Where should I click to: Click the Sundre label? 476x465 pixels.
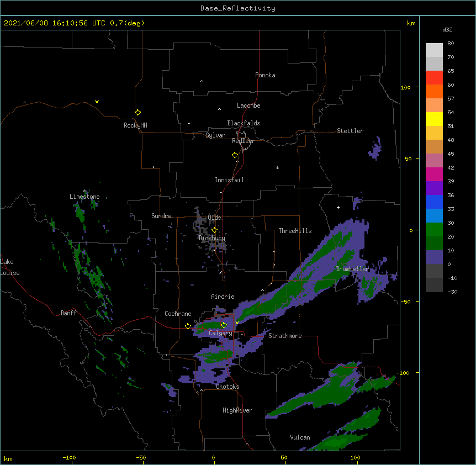coord(161,216)
